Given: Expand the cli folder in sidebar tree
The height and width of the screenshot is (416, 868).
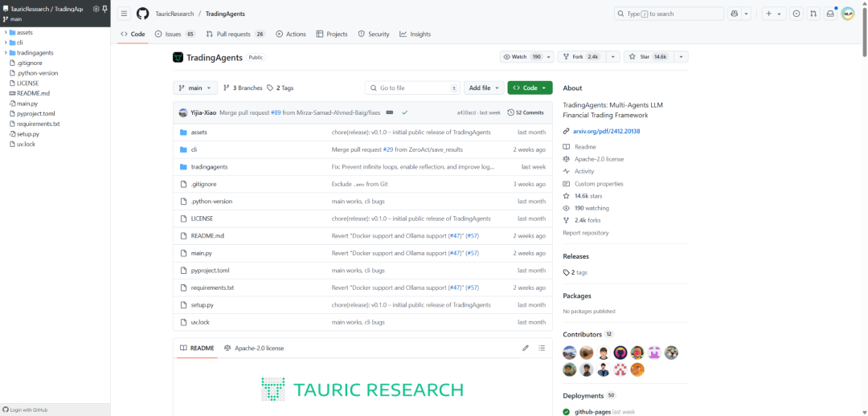Looking at the screenshot, I should pos(6,43).
